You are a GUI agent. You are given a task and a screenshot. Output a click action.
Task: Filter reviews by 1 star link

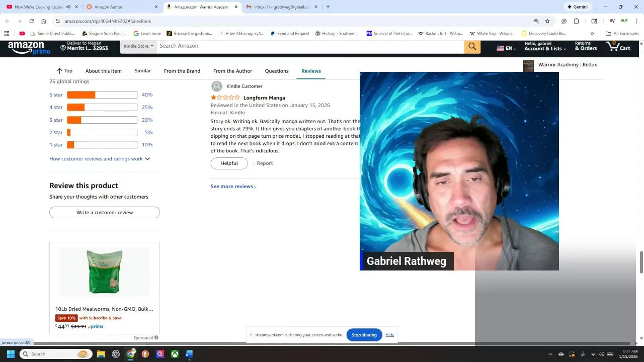56,145
